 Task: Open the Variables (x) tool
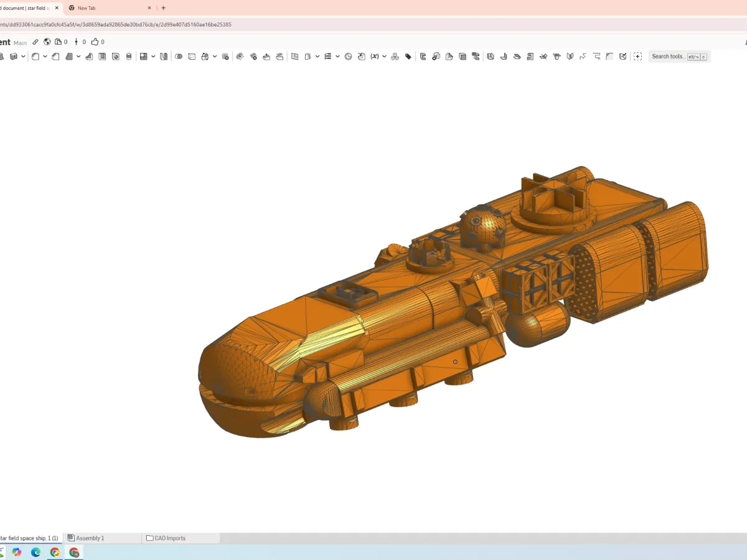tap(375, 56)
